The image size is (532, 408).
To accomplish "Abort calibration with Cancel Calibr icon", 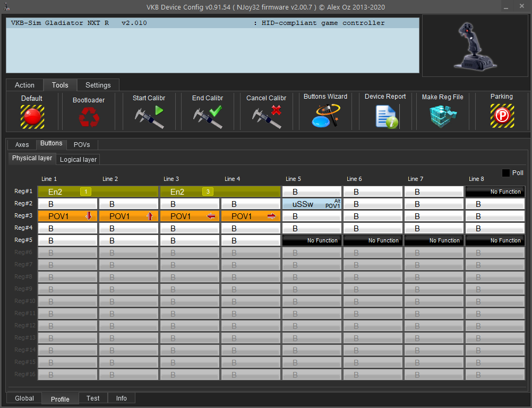I will 267,117.
